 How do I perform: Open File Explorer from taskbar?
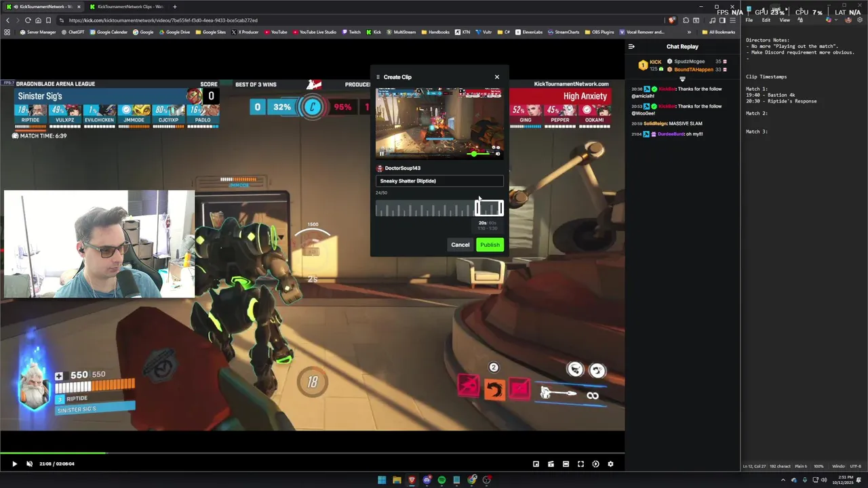(x=397, y=480)
